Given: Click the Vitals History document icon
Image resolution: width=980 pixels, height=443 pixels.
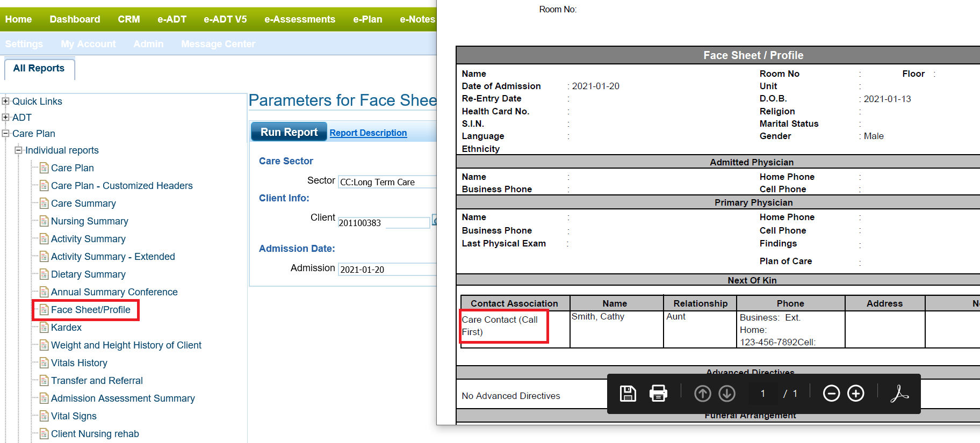Looking at the screenshot, I should point(44,363).
